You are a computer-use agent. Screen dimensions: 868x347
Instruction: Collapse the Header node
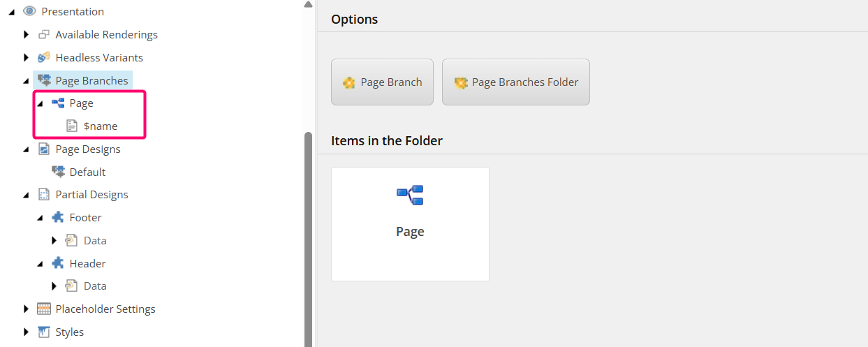(x=40, y=264)
